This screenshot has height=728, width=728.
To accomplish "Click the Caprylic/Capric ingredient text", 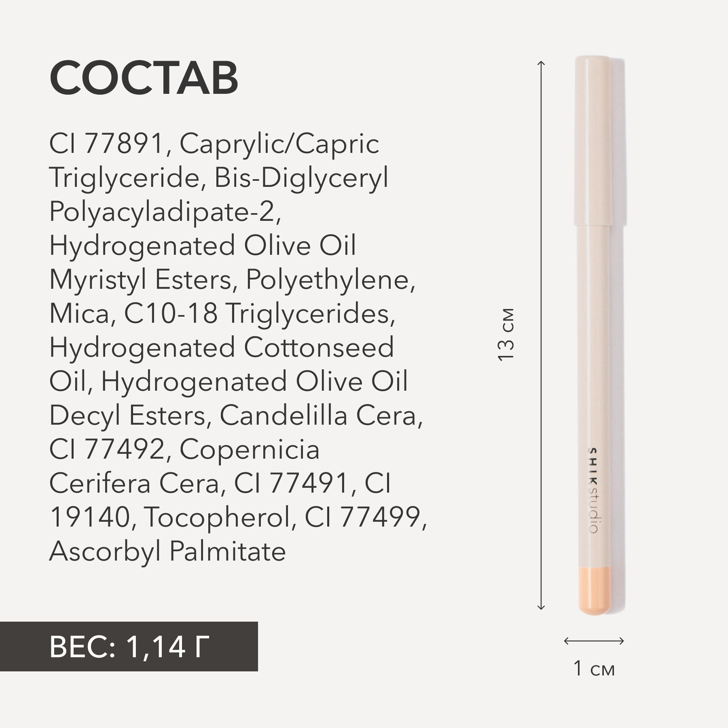I will [x=279, y=144].
